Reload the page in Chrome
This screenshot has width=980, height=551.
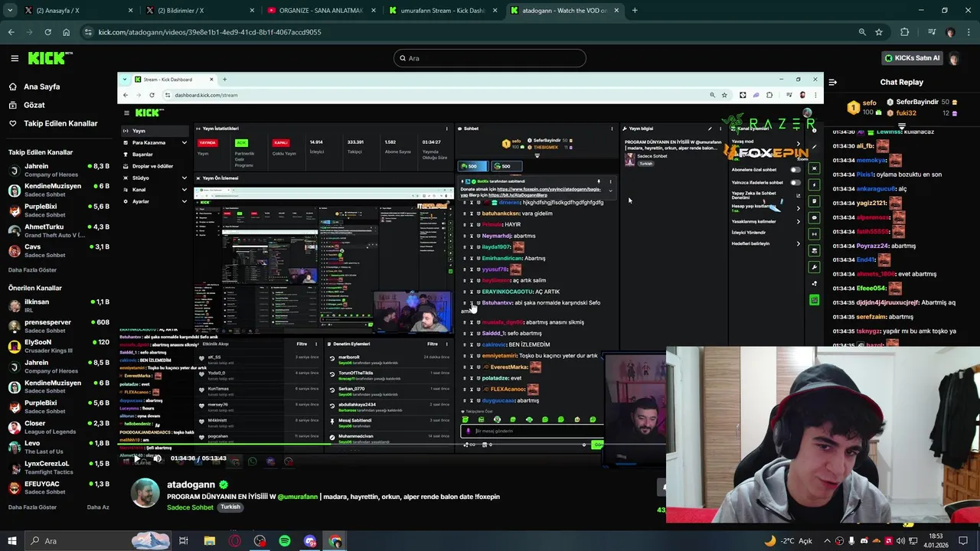pyautogui.click(x=47, y=32)
